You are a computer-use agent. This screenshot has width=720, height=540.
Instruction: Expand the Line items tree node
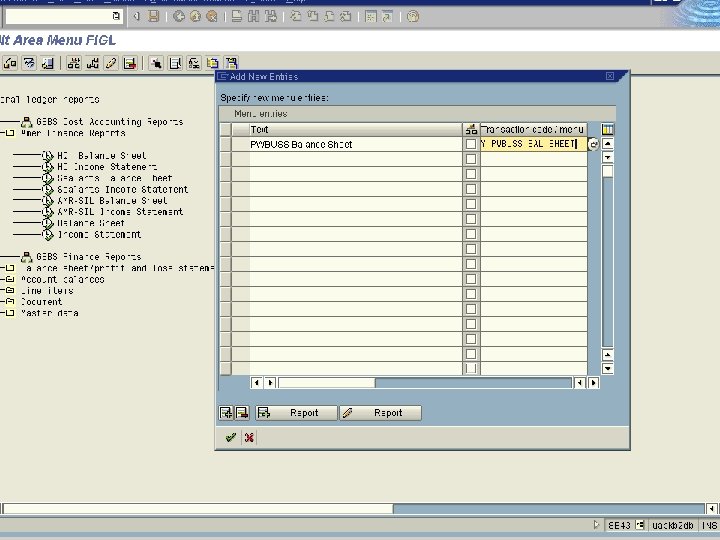(x=9, y=291)
